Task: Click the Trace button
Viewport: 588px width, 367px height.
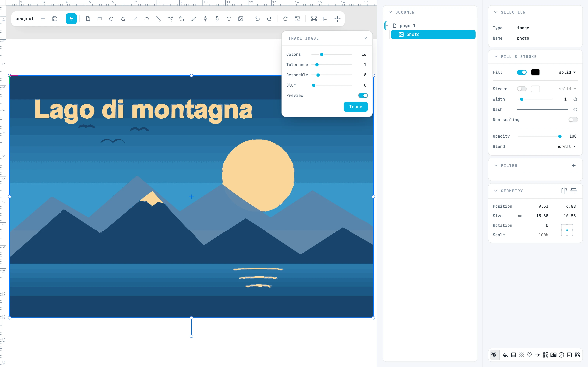Action: pyautogui.click(x=356, y=107)
